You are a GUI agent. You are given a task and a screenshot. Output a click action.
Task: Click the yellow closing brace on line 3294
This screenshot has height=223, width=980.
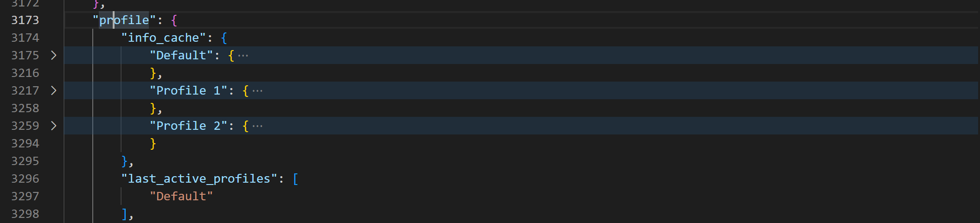pos(153,143)
